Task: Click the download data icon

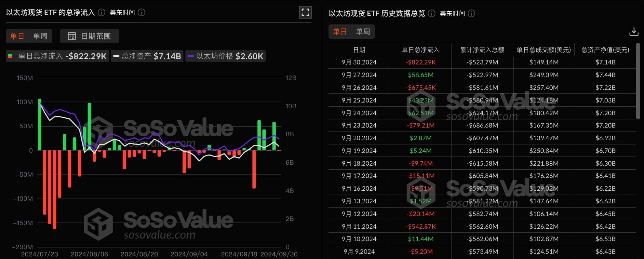Action: [634, 32]
